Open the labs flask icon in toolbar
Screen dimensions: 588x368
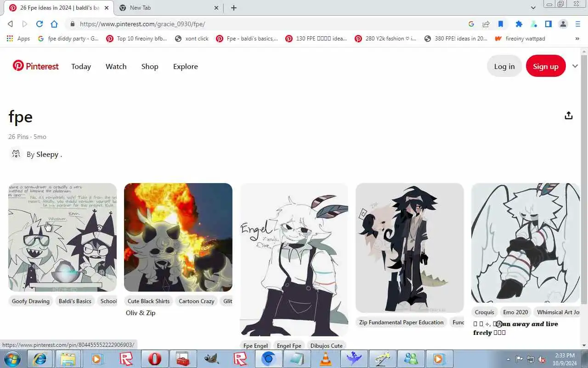[534, 24]
